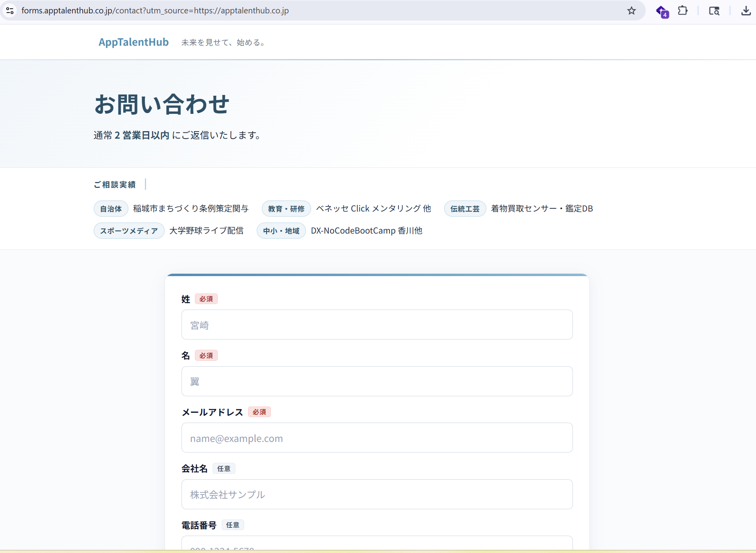This screenshot has width=756, height=553.
Task: Select the スポーツメディア category tag
Action: pos(129,231)
